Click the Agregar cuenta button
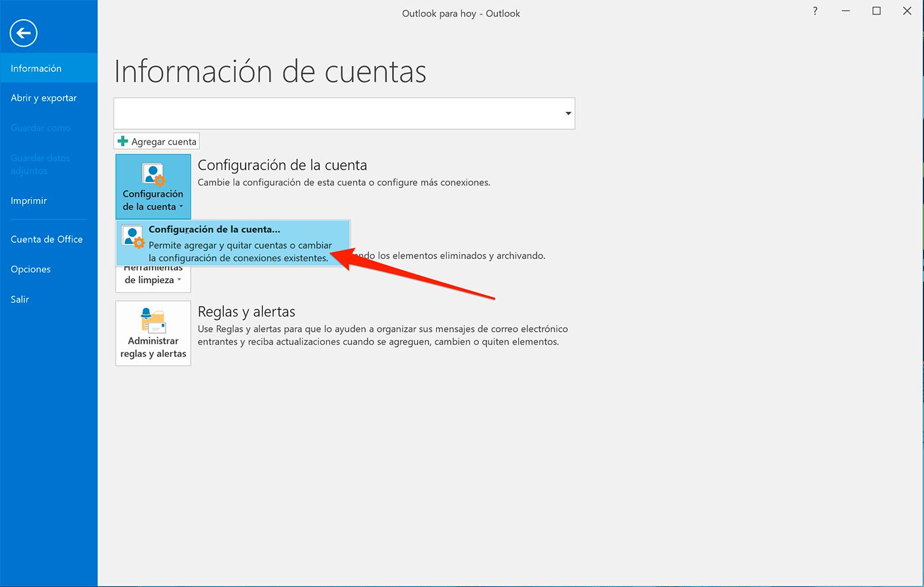Screen dimensions: 924x587 click(x=156, y=140)
